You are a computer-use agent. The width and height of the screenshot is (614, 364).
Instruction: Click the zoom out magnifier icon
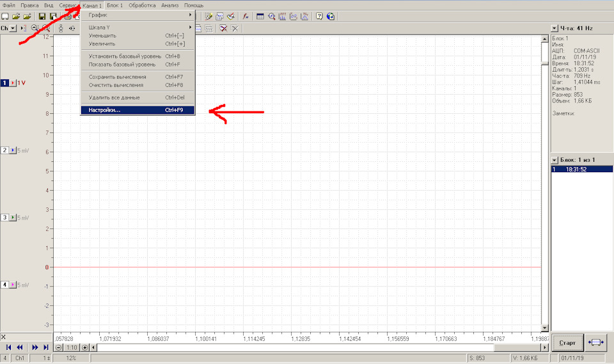click(35, 28)
